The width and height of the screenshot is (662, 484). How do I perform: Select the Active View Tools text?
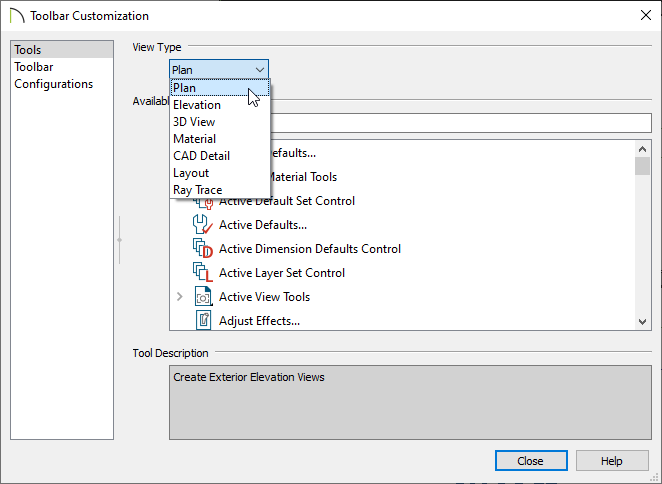pyautogui.click(x=264, y=296)
